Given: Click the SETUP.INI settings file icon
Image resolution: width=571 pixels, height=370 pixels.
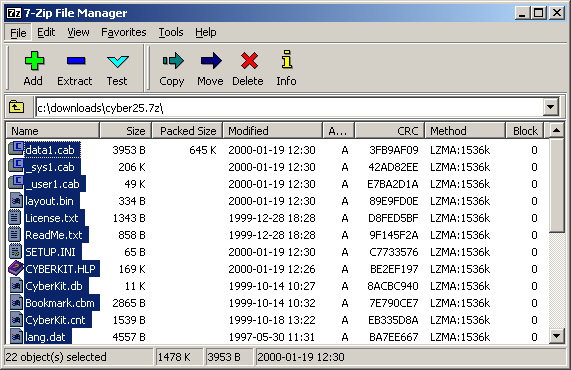Looking at the screenshot, I should point(15,252).
